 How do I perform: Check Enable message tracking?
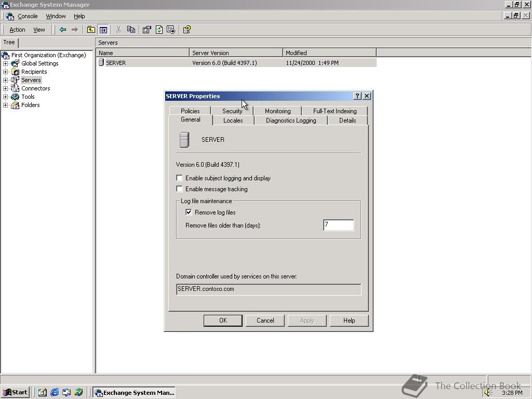(x=179, y=189)
